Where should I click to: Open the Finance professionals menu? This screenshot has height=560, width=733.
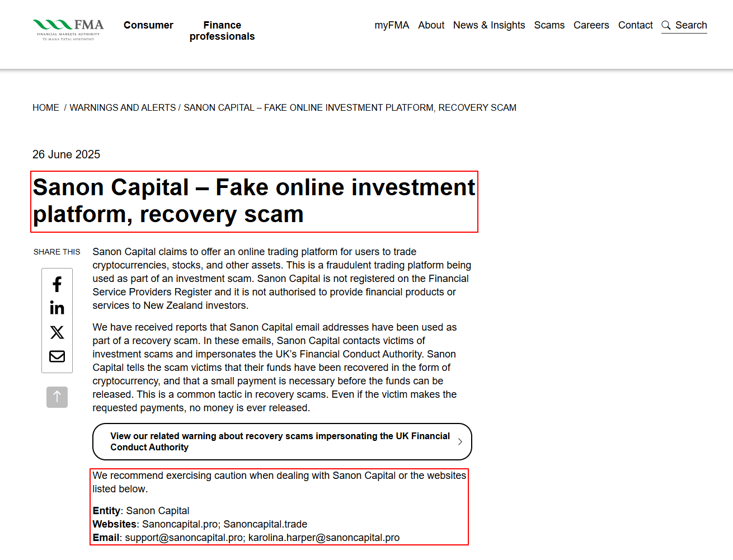tap(222, 31)
